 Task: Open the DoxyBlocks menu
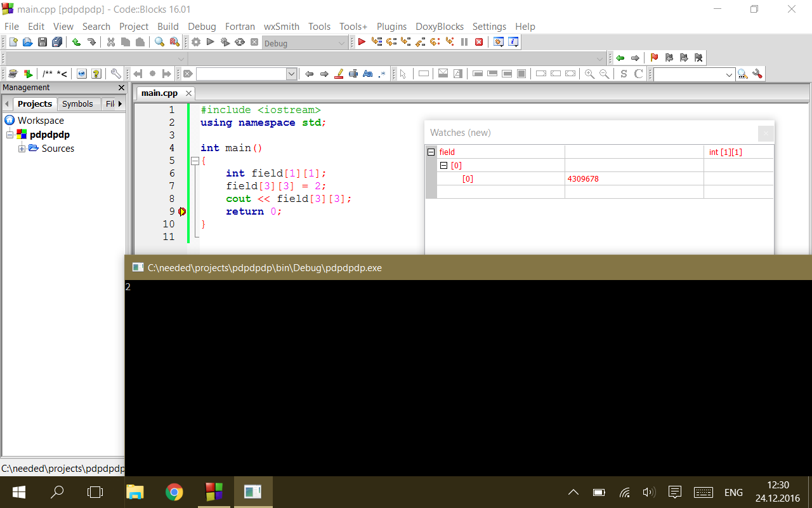click(x=440, y=27)
